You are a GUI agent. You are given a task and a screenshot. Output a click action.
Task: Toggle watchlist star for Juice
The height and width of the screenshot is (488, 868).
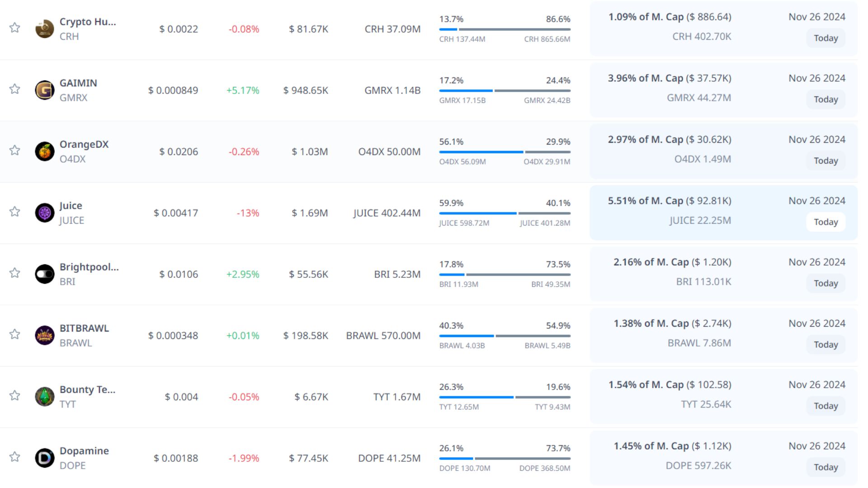[x=15, y=212]
